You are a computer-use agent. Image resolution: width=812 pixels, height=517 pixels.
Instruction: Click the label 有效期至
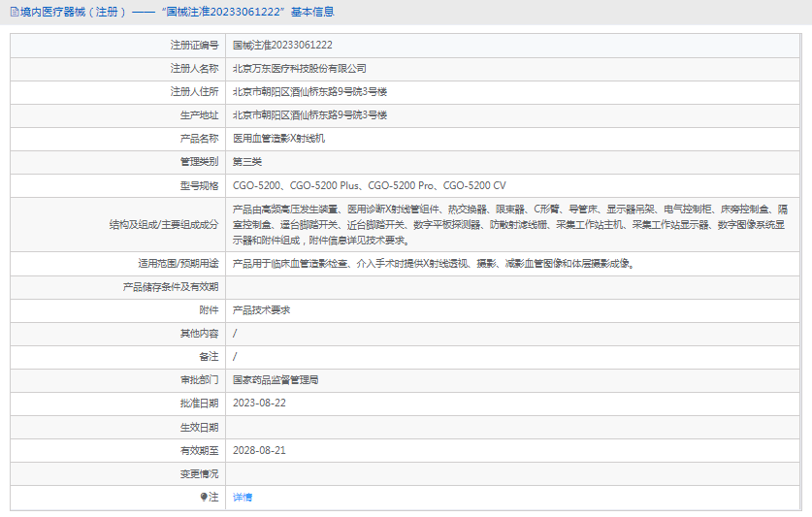[200, 451]
